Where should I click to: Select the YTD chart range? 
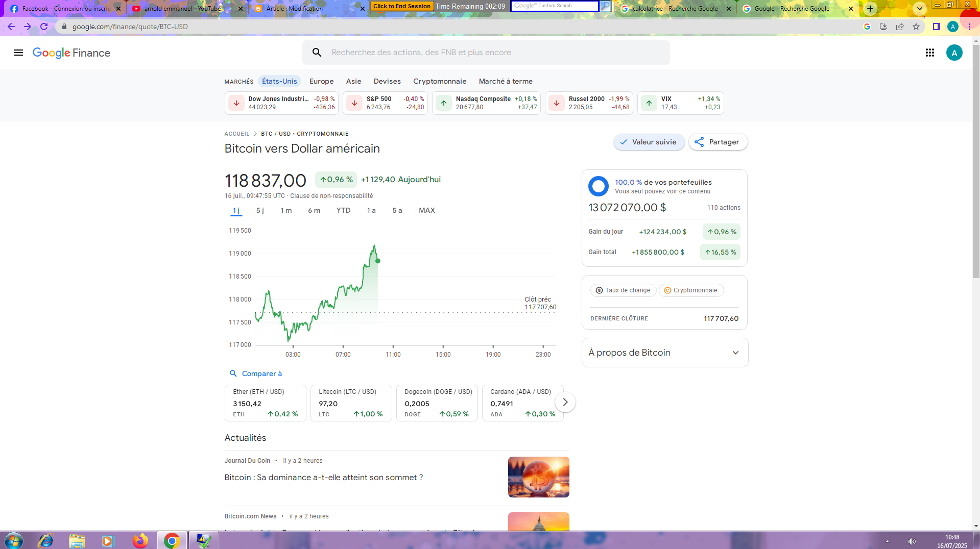point(343,210)
